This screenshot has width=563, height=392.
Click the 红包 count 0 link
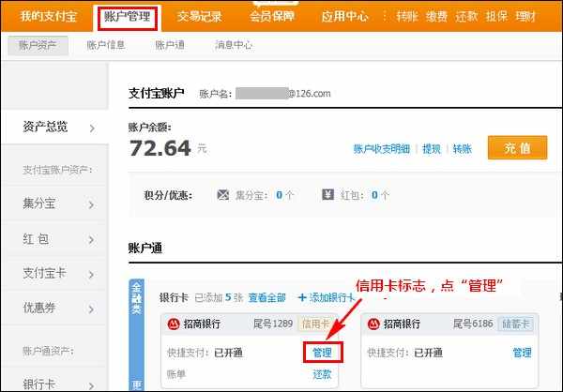[x=374, y=195]
